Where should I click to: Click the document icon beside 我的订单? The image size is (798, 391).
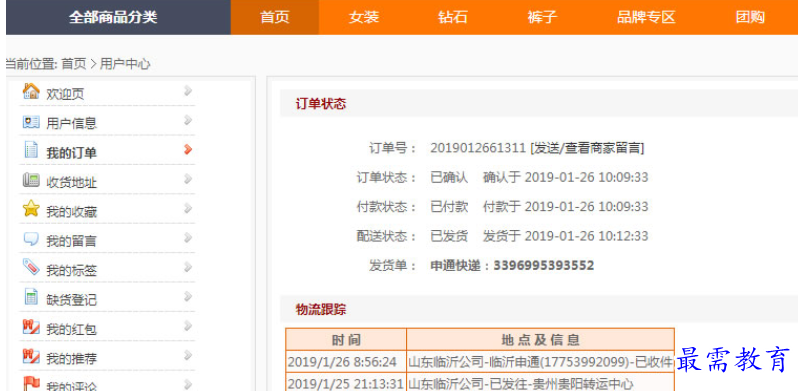pos(31,150)
